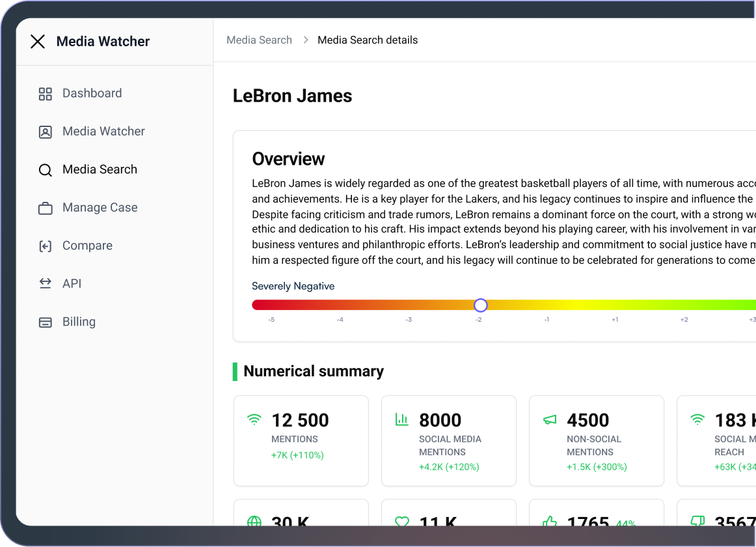This screenshot has width=756, height=547.
Task: Click the megaphone icon on Non-Social Mentions
Action: tap(550, 419)
